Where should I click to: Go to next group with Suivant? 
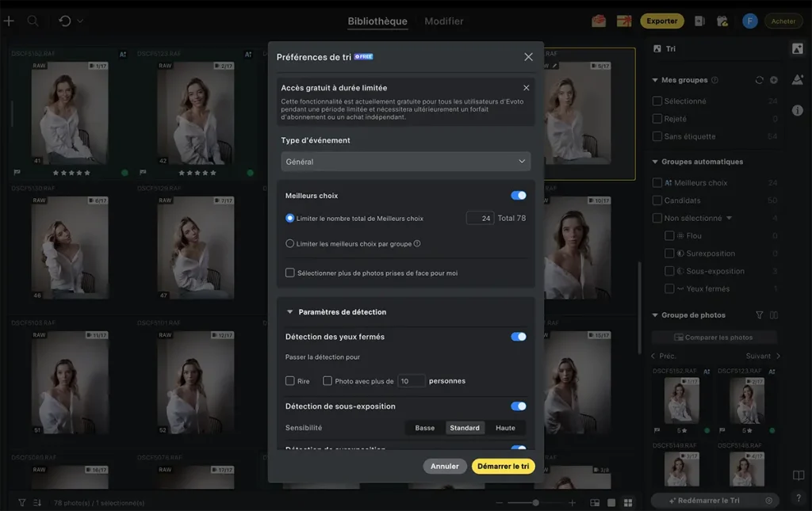(763, 356)
